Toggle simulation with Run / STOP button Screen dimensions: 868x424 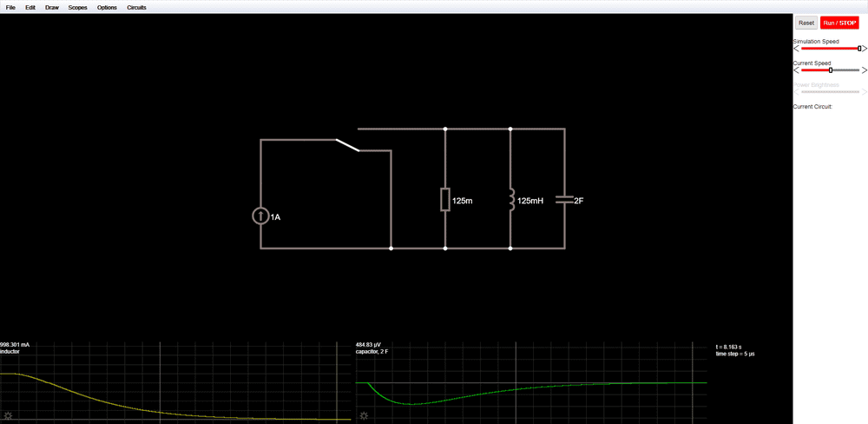839,23
